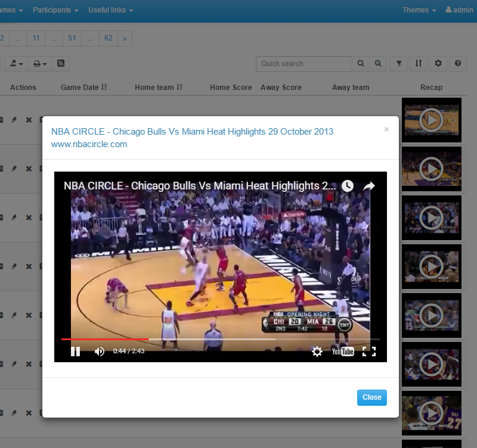Open the RSS feed
The width and height of the screenshot is (477, 448).
pos(60,64)
